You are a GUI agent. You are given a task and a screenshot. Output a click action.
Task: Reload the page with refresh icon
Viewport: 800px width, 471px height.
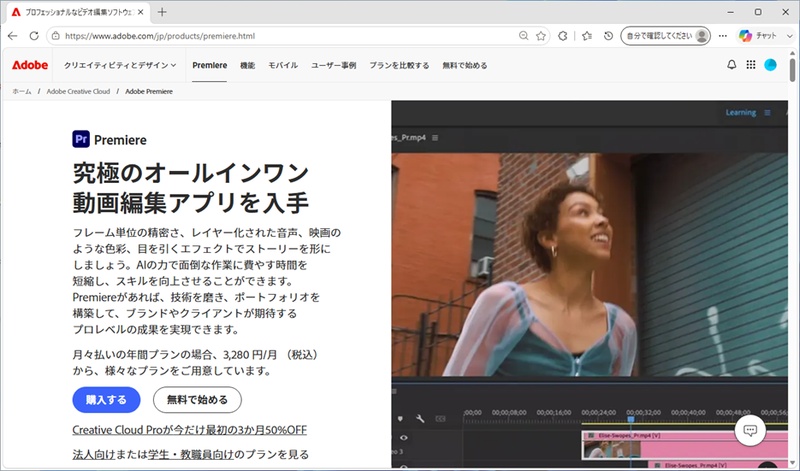[34, 36]
